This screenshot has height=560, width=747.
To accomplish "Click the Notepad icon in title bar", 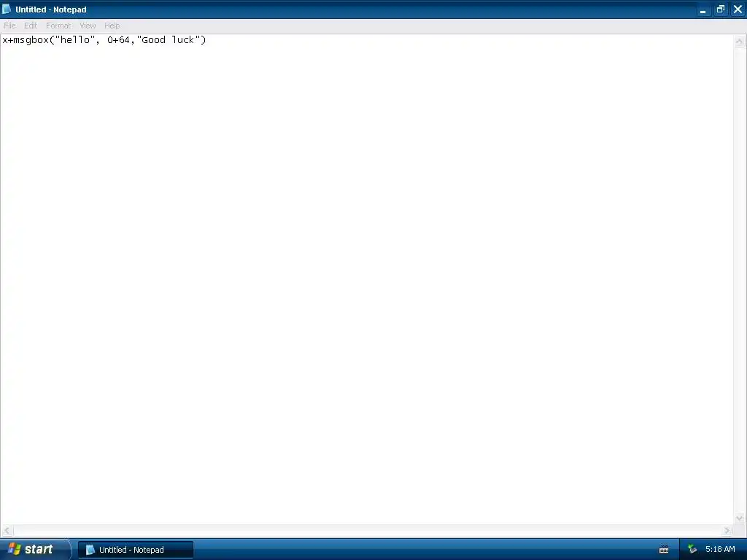I will point(7,9).
